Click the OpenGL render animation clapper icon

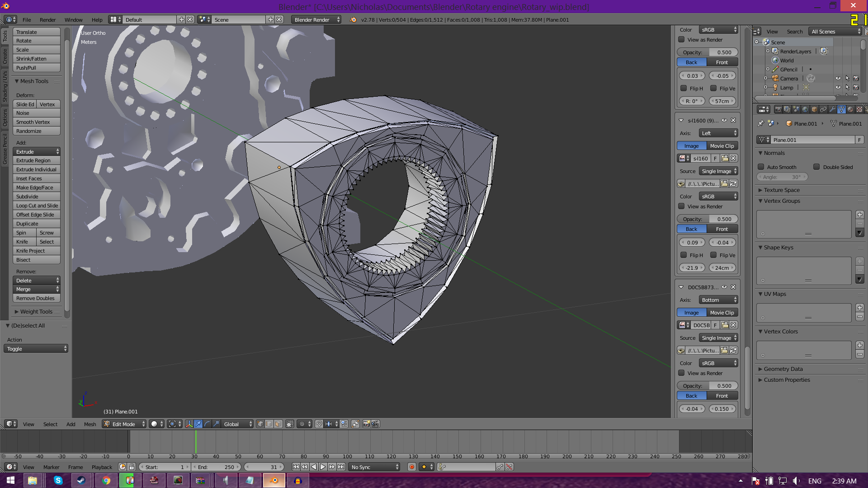point(375,424)
